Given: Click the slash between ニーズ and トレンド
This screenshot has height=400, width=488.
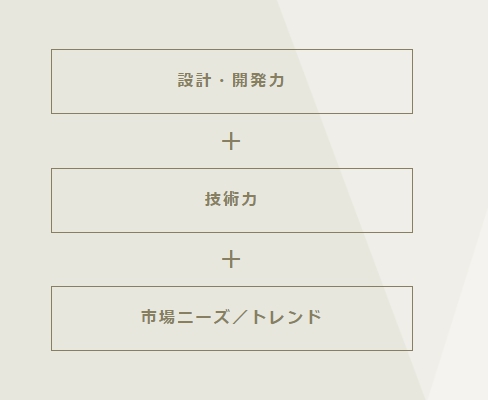Looking at the screenshot, I should [x=240, y=317].
